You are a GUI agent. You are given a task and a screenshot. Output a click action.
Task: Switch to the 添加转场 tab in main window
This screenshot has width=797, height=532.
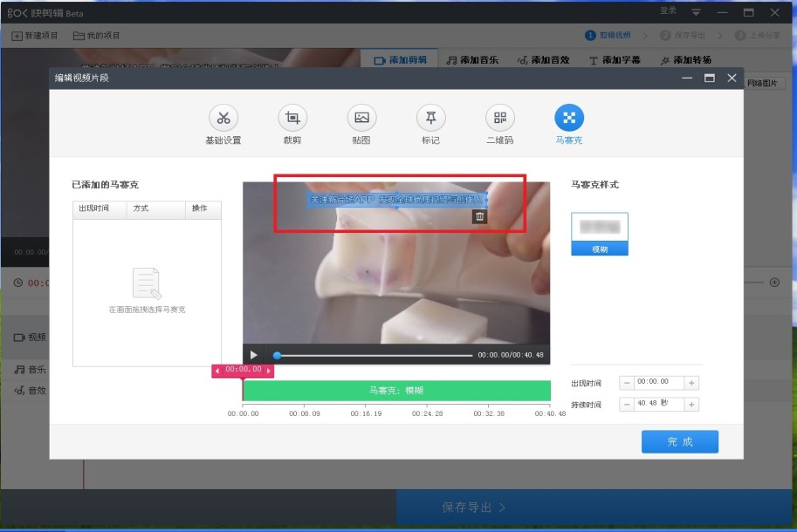click(x=685, y=60)
